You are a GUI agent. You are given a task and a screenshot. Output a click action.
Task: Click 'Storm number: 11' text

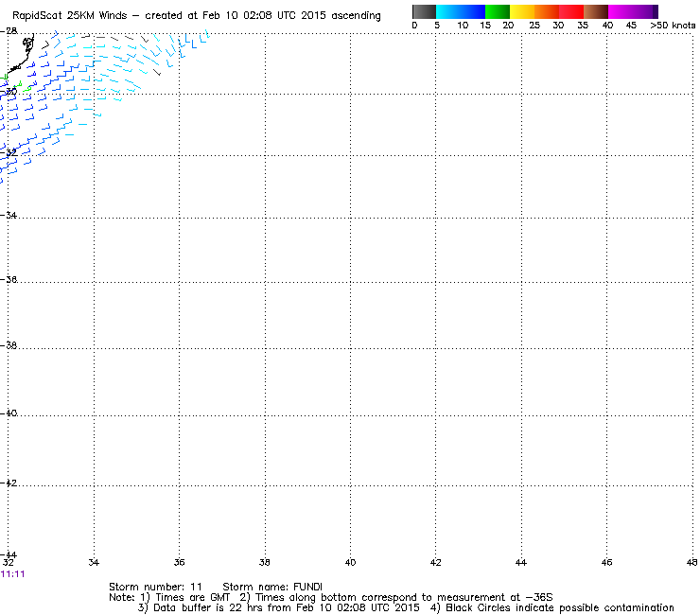(155, 587)
